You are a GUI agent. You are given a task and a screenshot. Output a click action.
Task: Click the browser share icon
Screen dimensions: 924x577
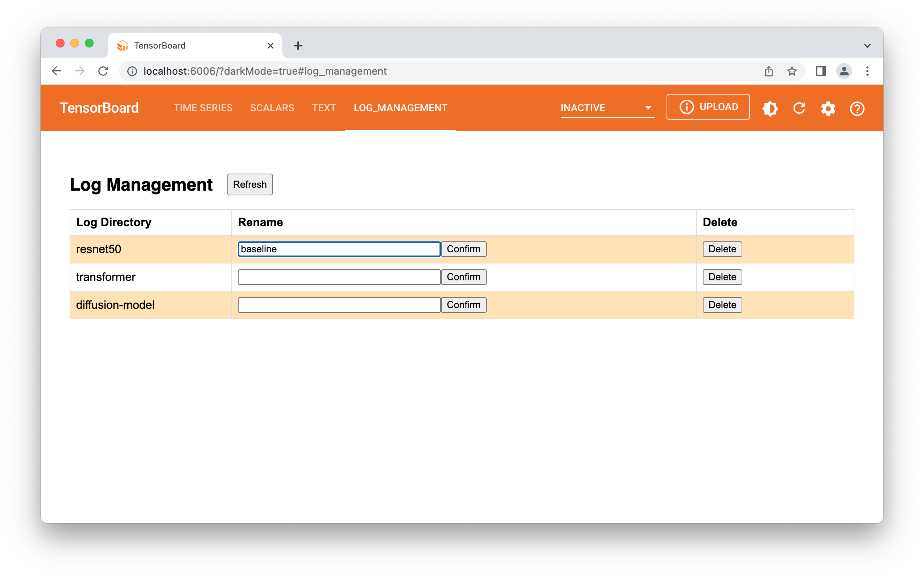[x=768, y=71]
